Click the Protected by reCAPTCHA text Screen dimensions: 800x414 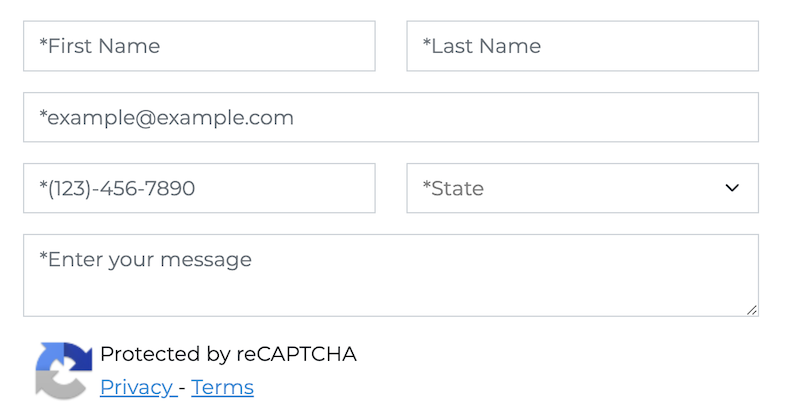228,354
